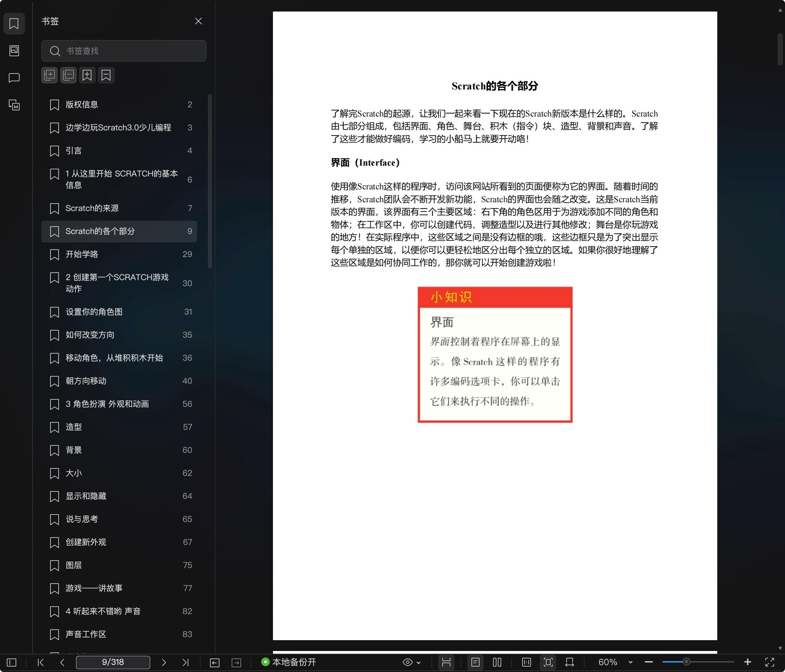Click the page number field 9/318

point(113,662)
